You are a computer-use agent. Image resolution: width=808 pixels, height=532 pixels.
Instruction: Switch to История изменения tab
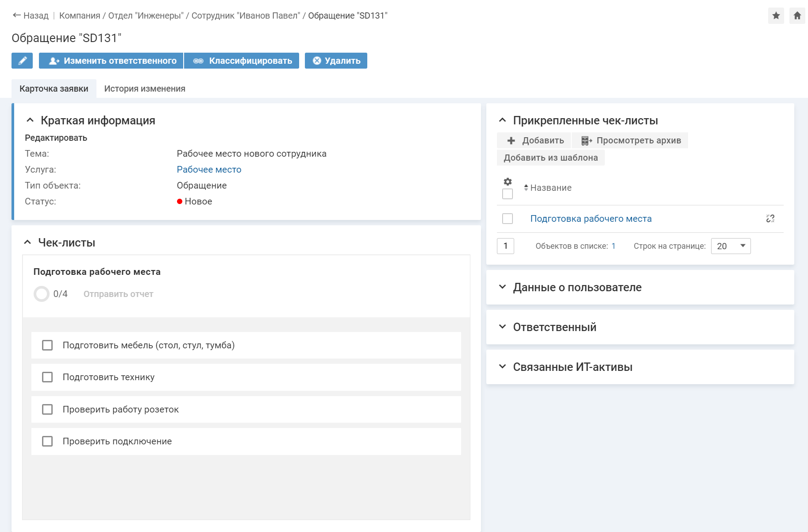tap(145, 89)
